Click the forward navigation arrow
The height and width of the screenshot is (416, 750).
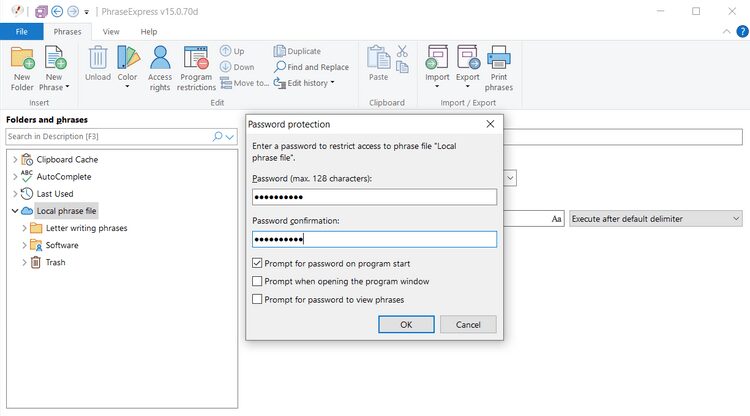(x=73, y=11)
